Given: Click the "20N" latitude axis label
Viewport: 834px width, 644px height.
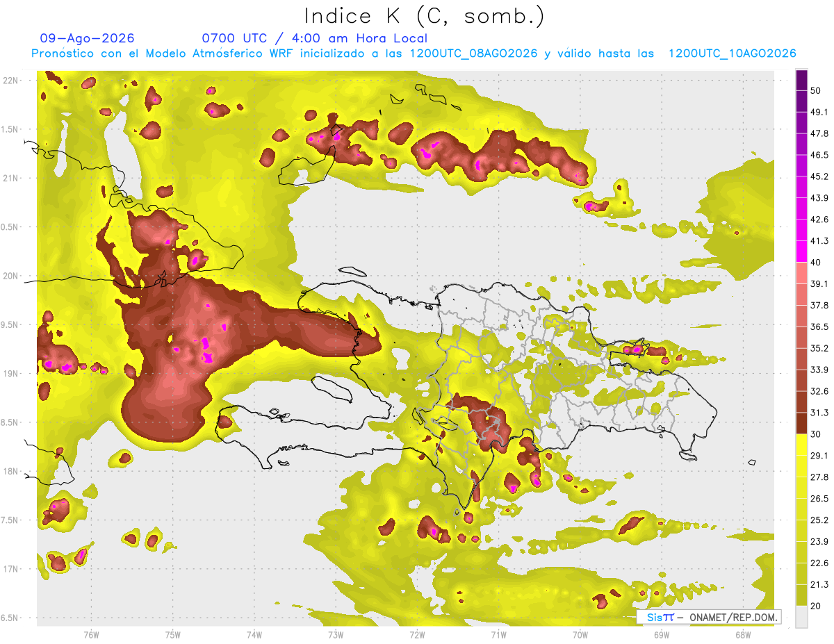Looking at the screenshot, I should 10,276.
